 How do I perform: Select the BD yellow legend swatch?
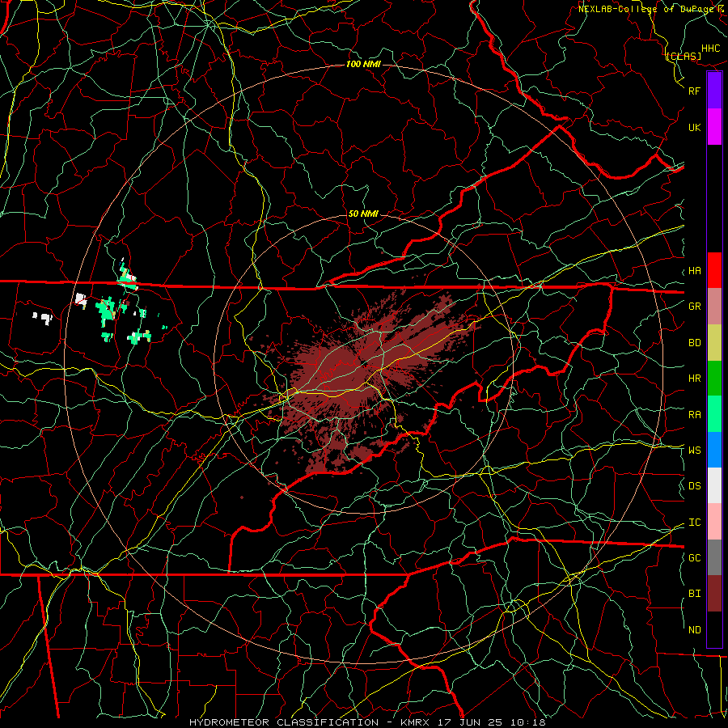coord(714,343)
